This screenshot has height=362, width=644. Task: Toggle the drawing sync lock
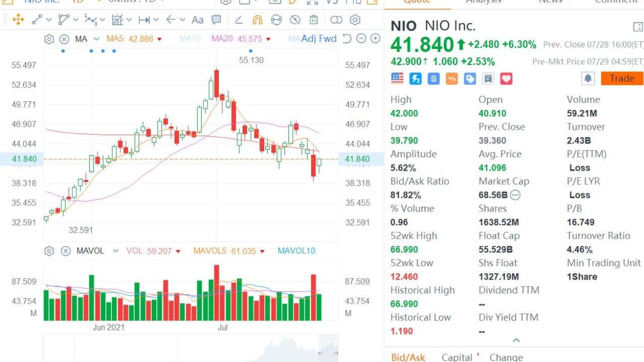coord(276,20)
